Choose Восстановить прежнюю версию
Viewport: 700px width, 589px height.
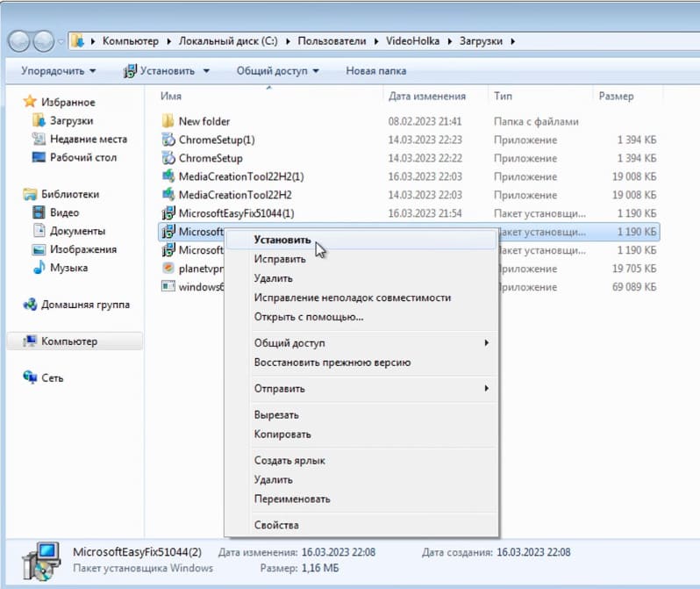coord(362,362)
